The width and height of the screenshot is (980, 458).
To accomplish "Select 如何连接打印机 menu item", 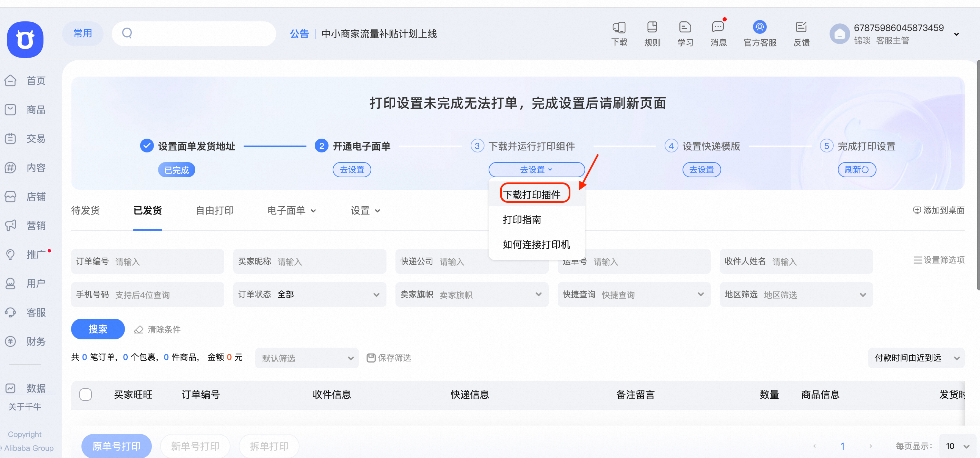I will 537,245.
